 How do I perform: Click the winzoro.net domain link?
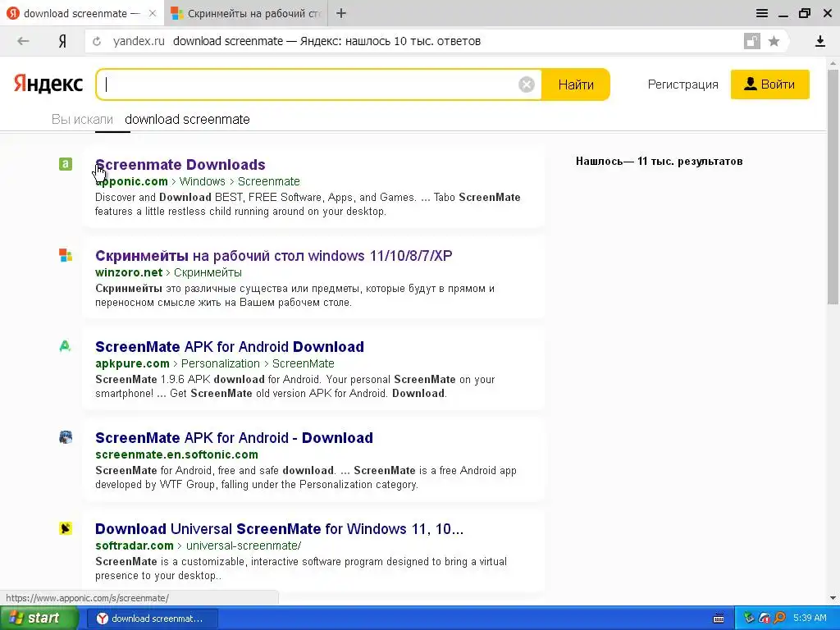[x=129, y=272]
